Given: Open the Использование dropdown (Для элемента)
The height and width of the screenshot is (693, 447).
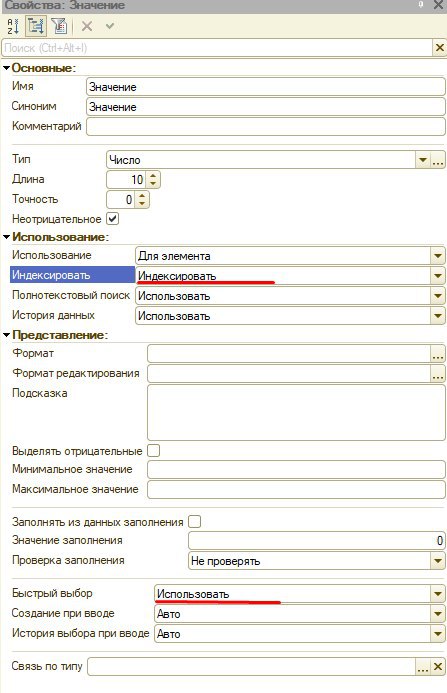Looking at the screenshot, I should click(x=437, y=255).
